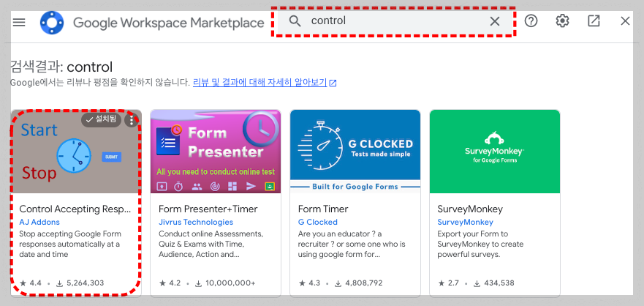Click the 검색결과: control heading

pos(61,67)
